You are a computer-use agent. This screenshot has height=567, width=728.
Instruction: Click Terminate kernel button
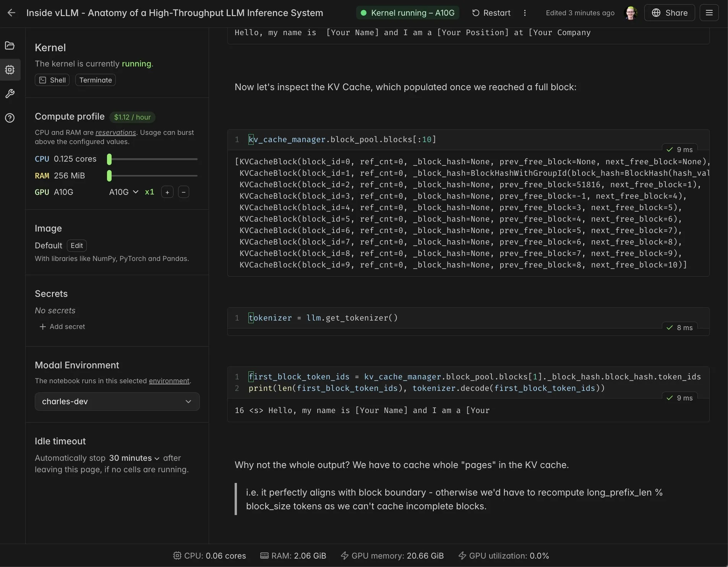point(96,80)
